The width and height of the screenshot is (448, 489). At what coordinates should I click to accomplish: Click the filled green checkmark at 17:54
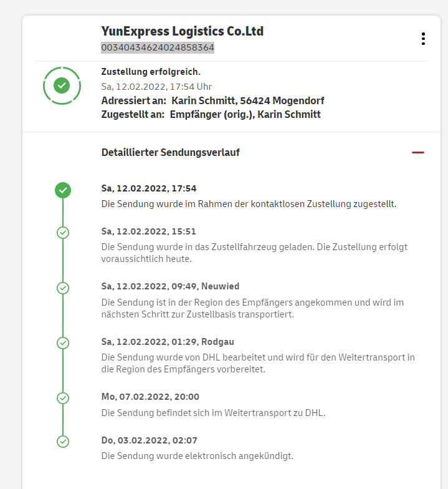coord(63,190)
